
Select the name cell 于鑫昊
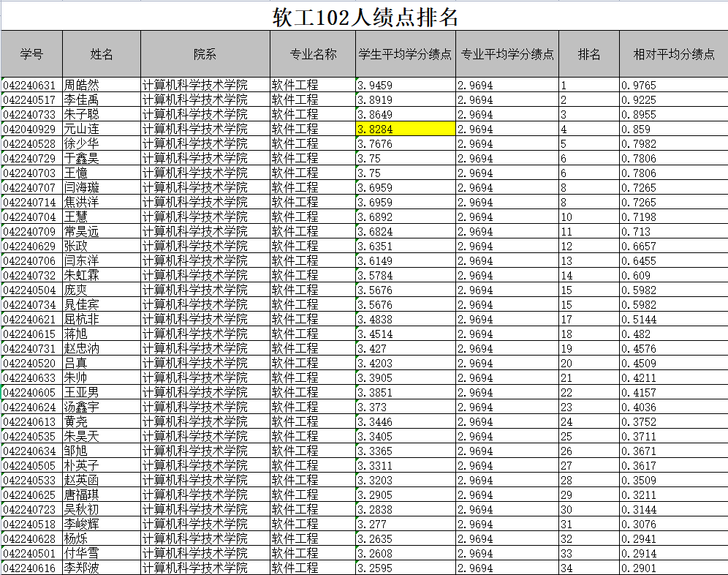coord(101,158)
